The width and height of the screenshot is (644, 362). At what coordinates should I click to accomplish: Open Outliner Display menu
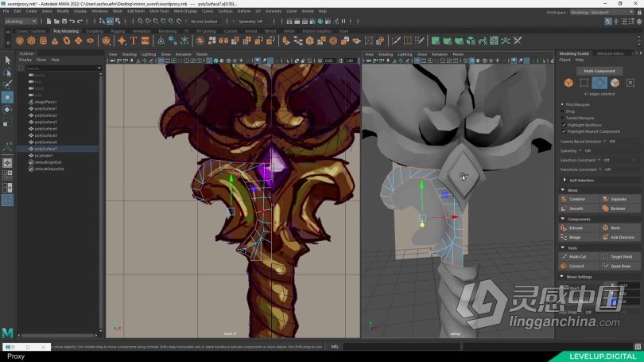(x=25, y=60)
